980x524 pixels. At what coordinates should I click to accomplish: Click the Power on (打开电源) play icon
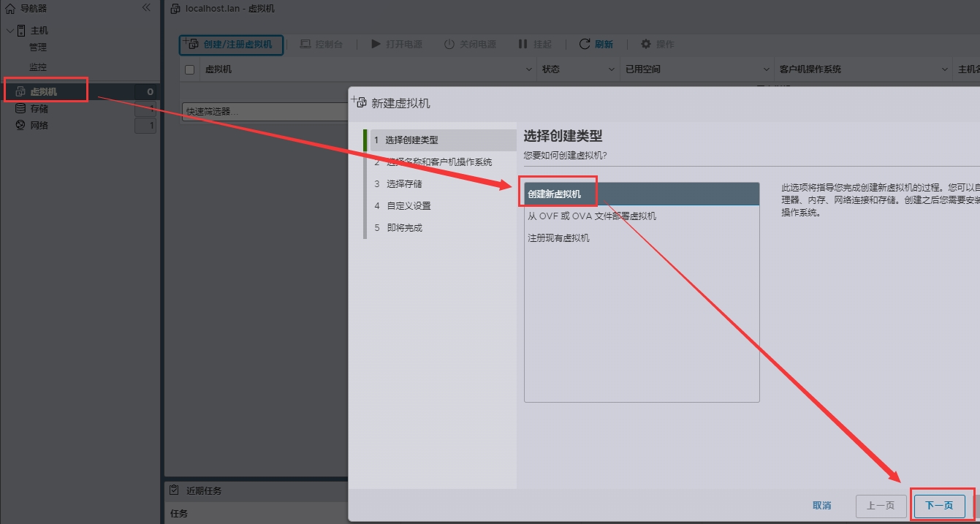click(x=376, y=45)
